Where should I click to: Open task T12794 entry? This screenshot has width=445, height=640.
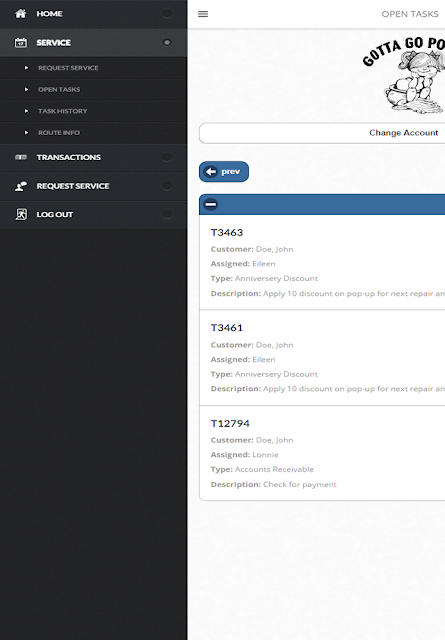322,453
